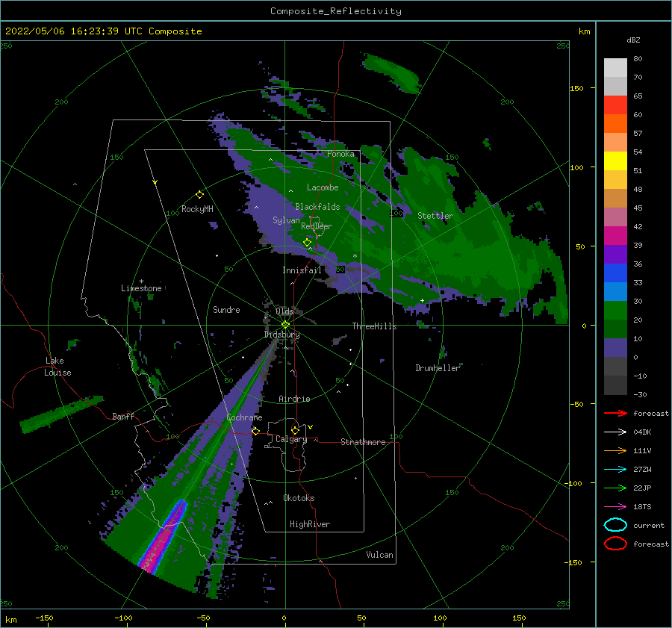Image resolution: width=672 pixels, height=628 pixels.
Task: Click the cyan 27ZW arrow icon
Action: pos(615,470)
